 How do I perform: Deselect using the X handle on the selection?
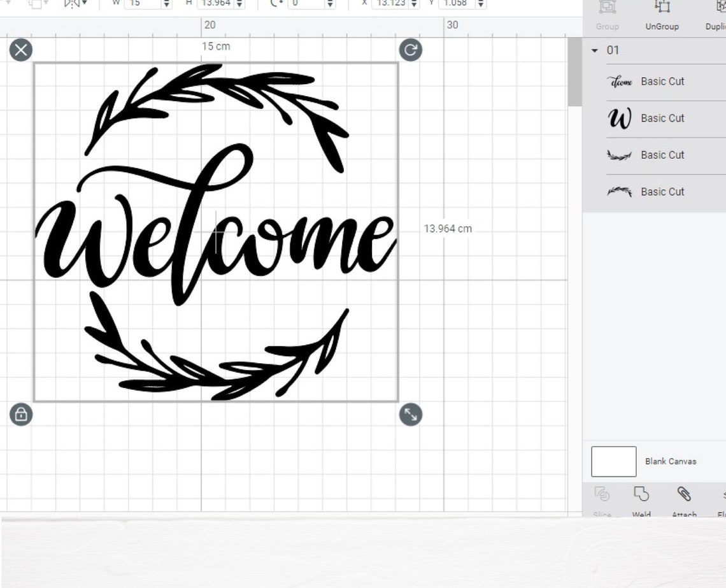tap(21, 50)
